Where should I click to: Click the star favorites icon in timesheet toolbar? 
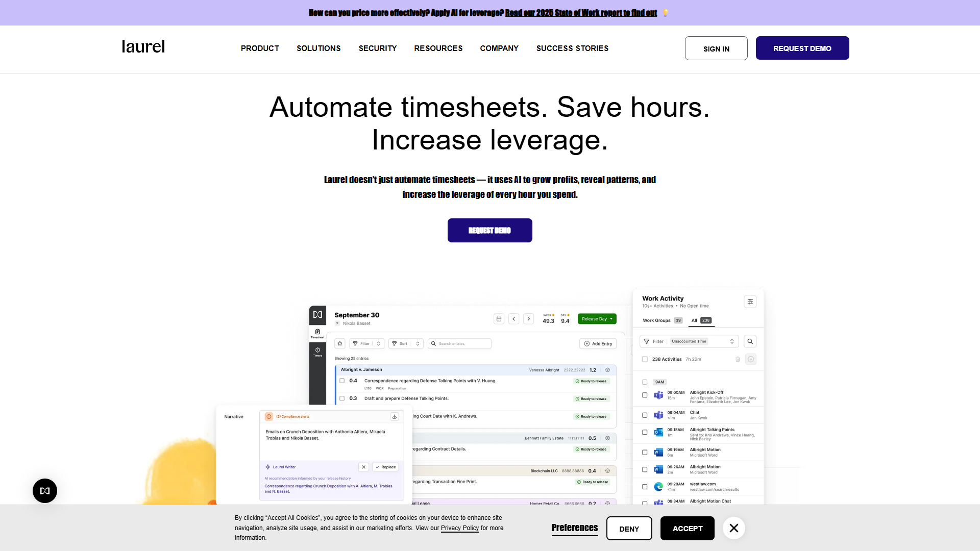[340, 343]
